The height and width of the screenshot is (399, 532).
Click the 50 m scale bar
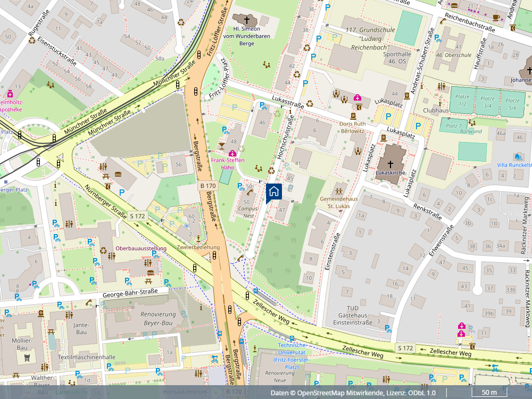click(489, 393)
